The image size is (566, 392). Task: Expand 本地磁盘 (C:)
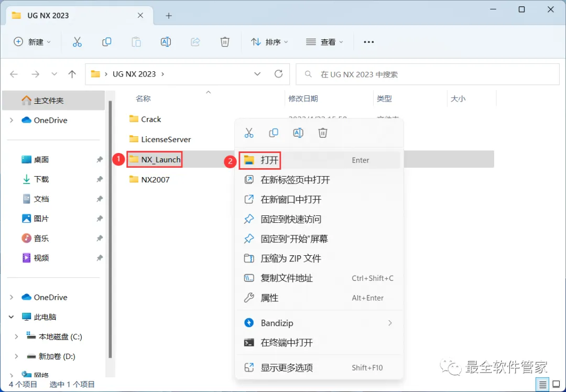pyautogui.click(x=16, y=336)
